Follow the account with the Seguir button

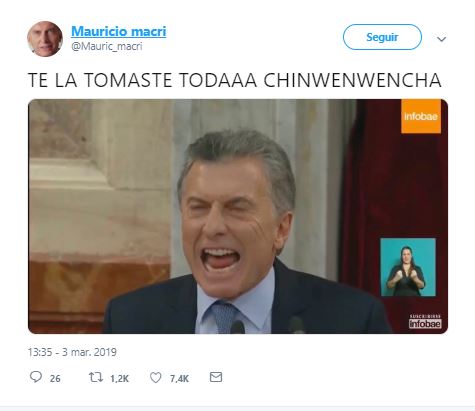point(382,37)
